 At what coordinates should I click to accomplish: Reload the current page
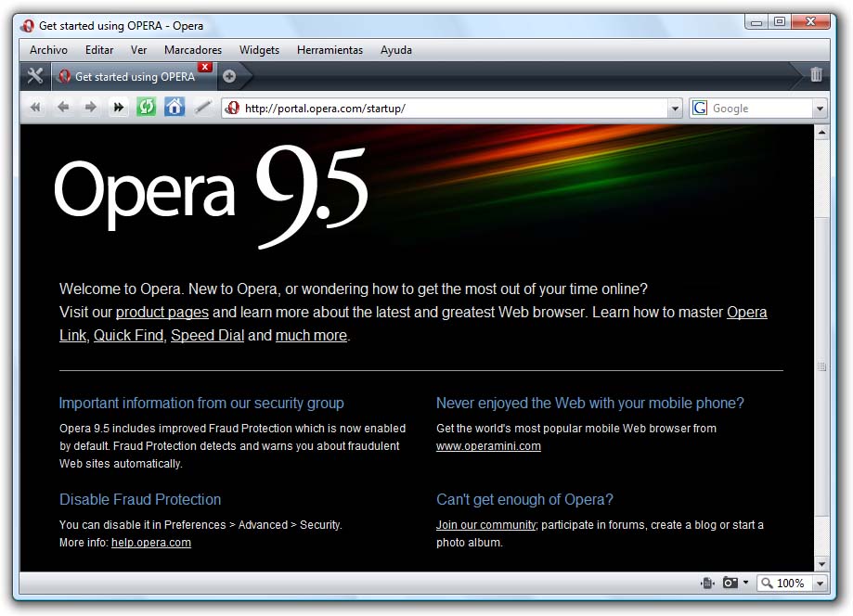click(146, 107)
